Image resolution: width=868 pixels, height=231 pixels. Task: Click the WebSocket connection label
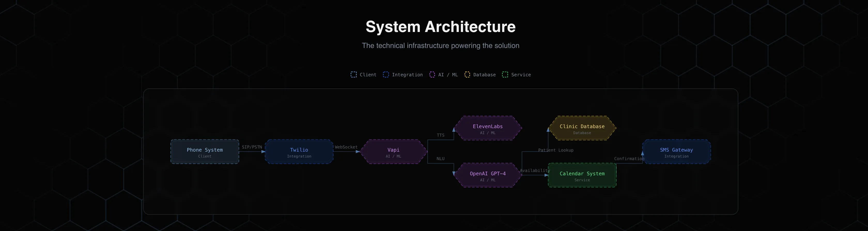pos(346,147)
